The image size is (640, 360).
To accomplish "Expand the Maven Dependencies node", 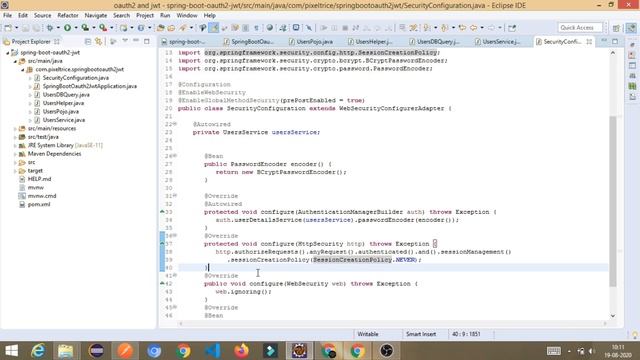I will point(15,154).
